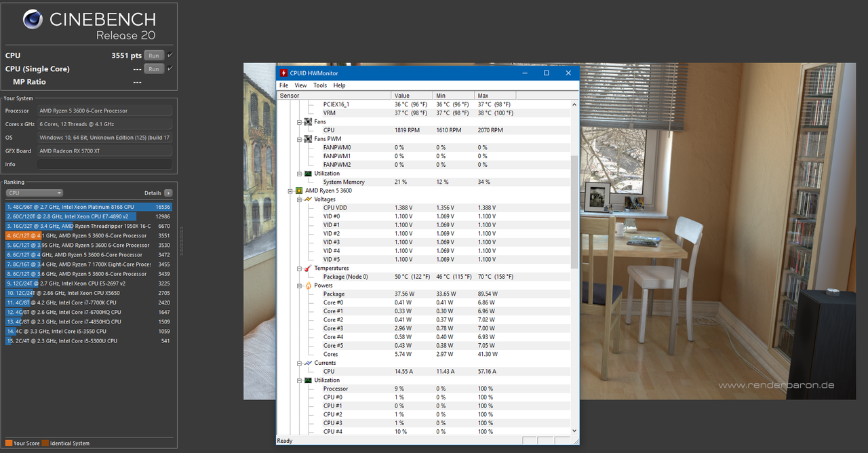The image size is (868, 453).
Task: Click the thermometer icon beside Temperatures
Action: coord(308,269)
